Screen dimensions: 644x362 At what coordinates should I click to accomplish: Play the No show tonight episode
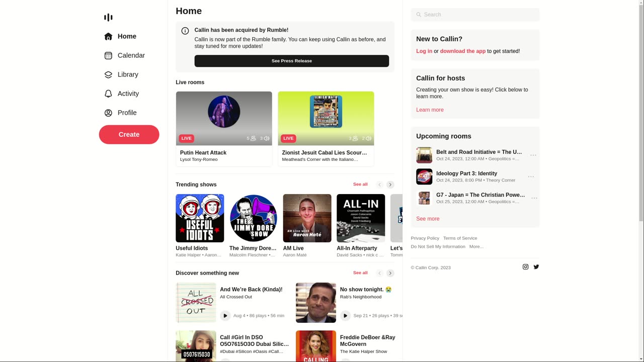tap(345, 316)
